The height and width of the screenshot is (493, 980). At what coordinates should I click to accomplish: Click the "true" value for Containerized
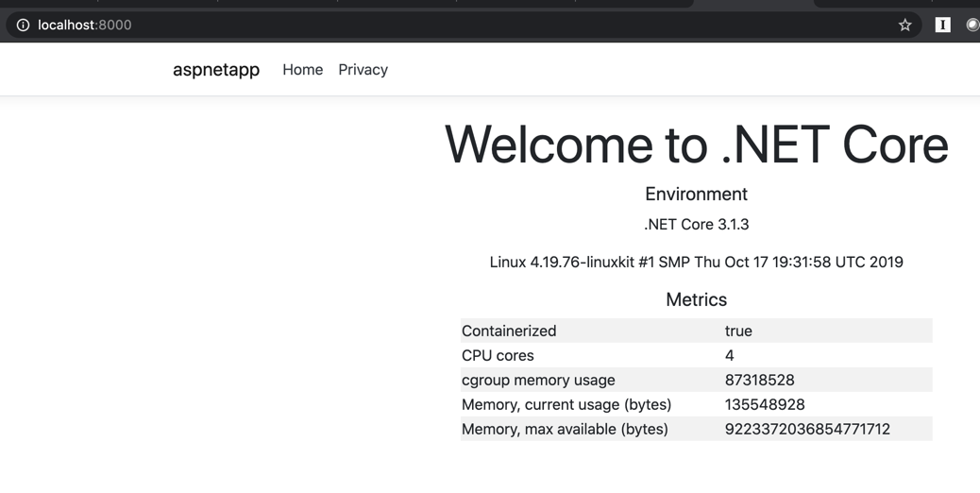pyautogui.click(x=738, y=331)
